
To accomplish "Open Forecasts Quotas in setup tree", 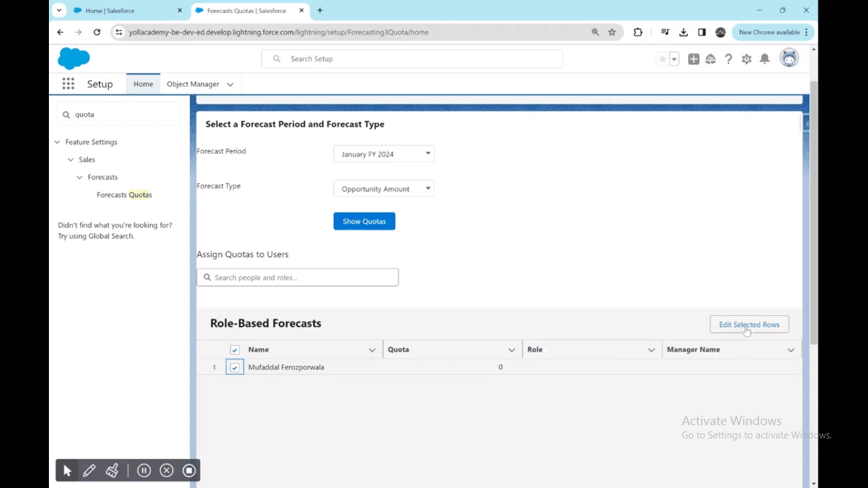I will pyautogui.click(x=125, y=194).
